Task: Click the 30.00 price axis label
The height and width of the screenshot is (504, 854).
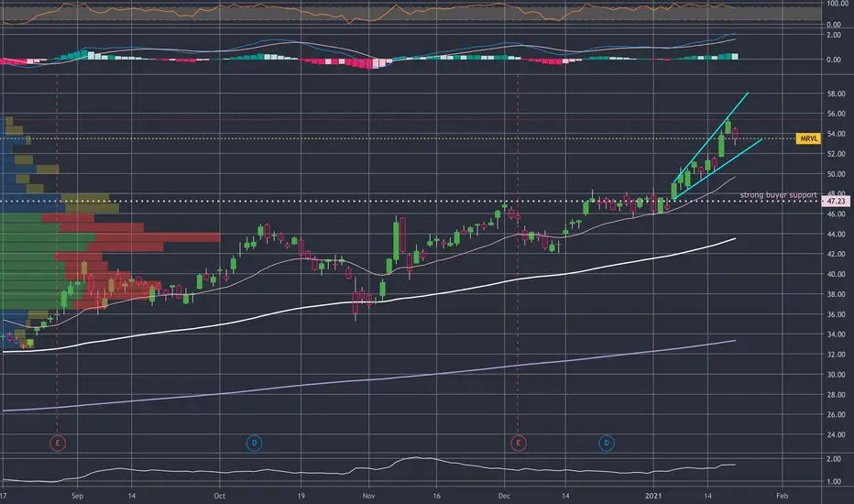Action: [x=836, y=374]
